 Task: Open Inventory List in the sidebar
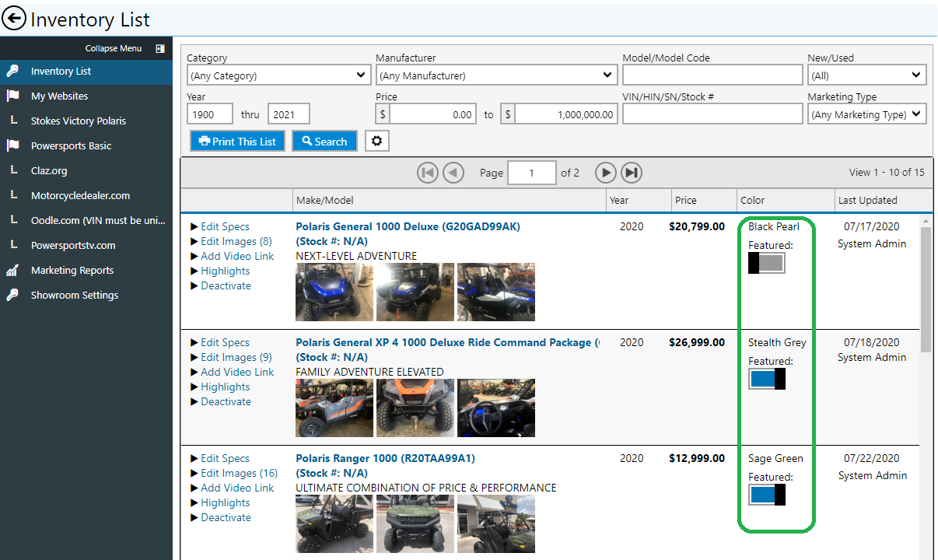click(86, 71)
